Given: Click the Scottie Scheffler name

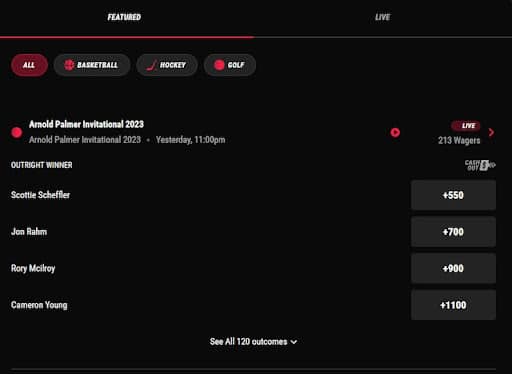Looking at the screenshot, I should tap(40, 195).
